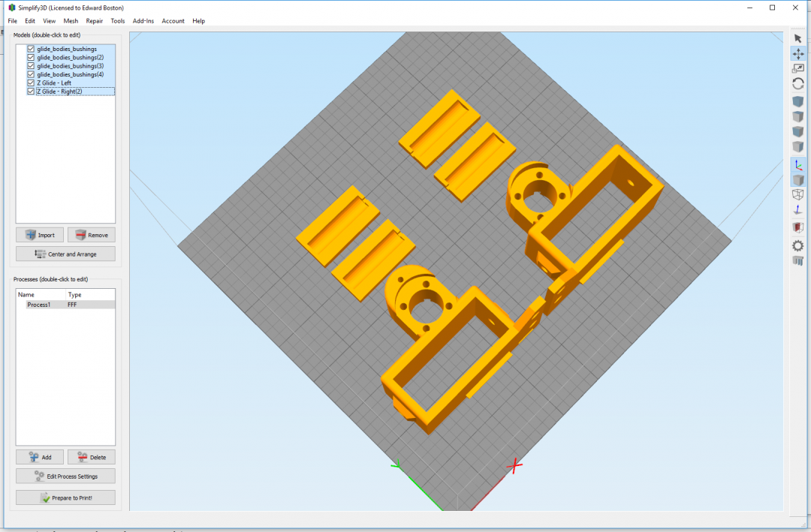Click the Edit Process Settings button
This screenshot has height=532, width=811.
(65, 476)
